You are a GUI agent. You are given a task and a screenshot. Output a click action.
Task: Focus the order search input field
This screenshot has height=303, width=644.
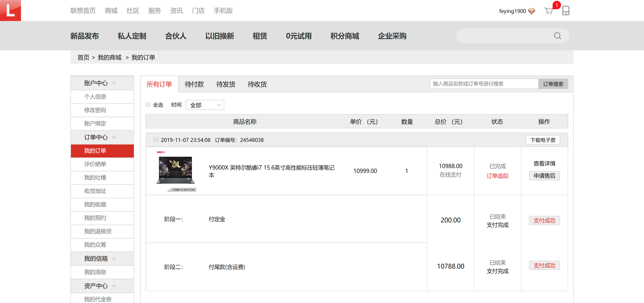tap(484, 84)
